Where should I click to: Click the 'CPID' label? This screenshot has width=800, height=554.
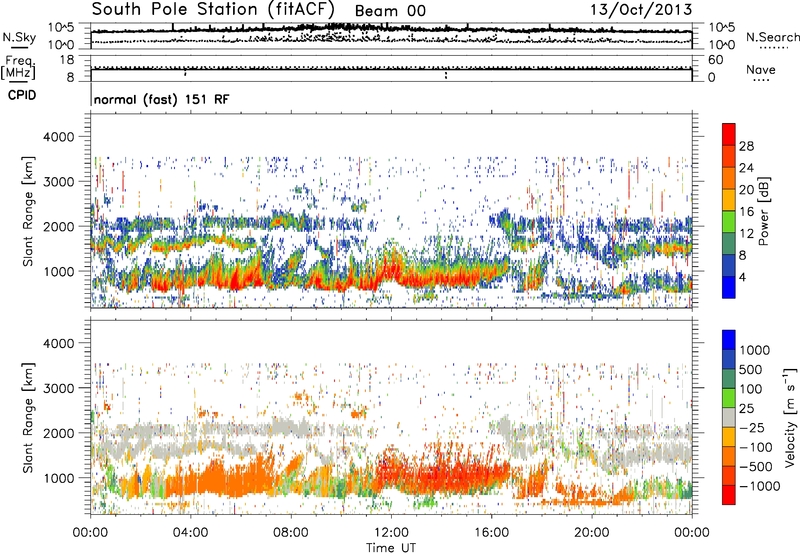pyautogui.click(x=22, y=95)
